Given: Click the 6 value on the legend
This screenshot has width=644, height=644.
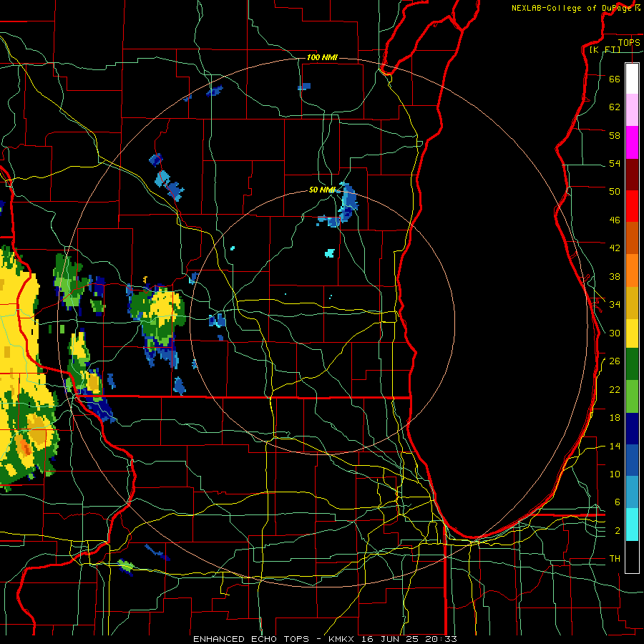Looking at the screenshot, I should 618,502.
